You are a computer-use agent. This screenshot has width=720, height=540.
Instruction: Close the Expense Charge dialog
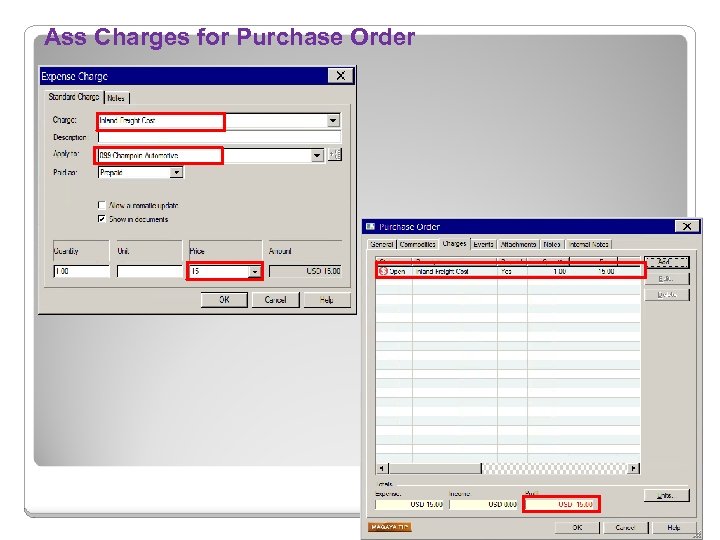coord(340,76)
